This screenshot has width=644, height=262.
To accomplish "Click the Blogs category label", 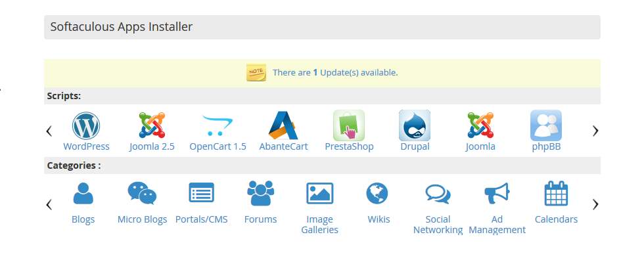I will (83, 220).
